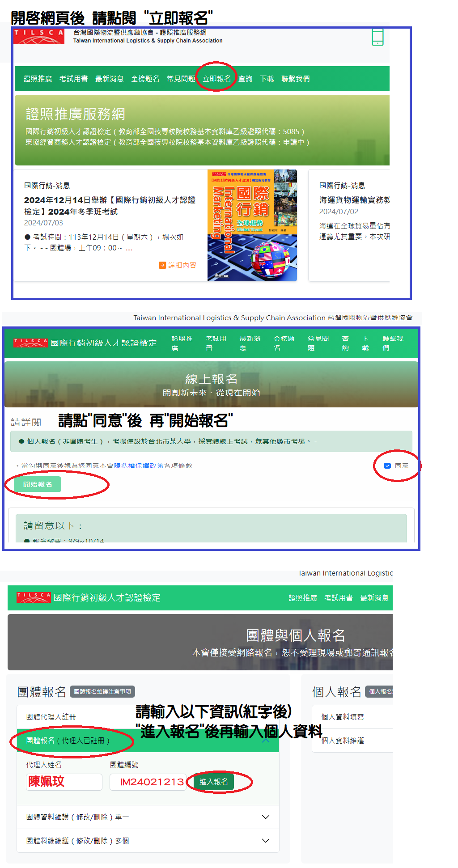Viewport: 458px width, 868px height.
Task: Click the 進入報名 button
Action: [x=214, y=782]
